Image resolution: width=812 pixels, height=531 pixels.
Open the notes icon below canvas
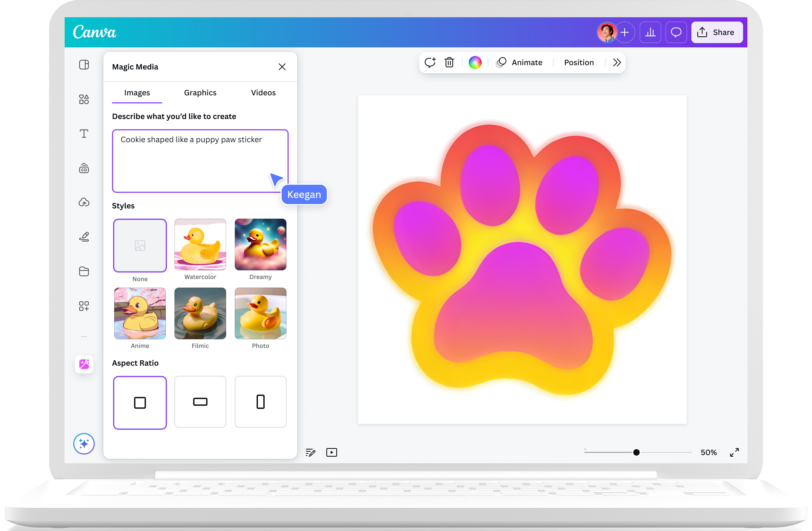[x=310, y=453]
